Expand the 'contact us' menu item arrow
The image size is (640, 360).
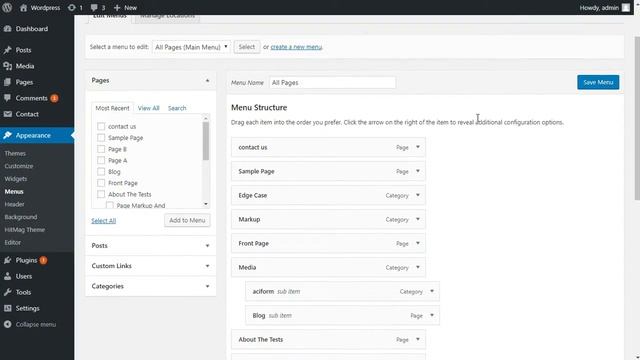pos(418,147)
